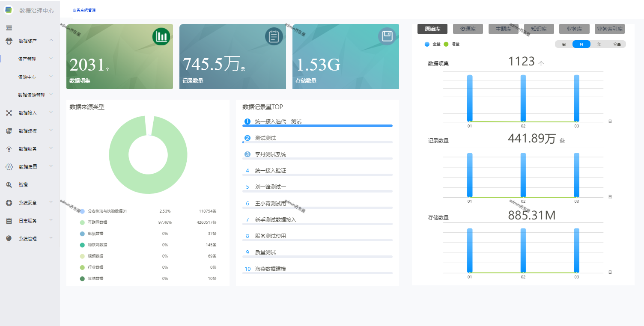Image resolution: width=644 pixels, height=326 pixels.
Task: Expand the 资源中心 submenu chevron
Action: pyautogui.click(x=51, y=77)
